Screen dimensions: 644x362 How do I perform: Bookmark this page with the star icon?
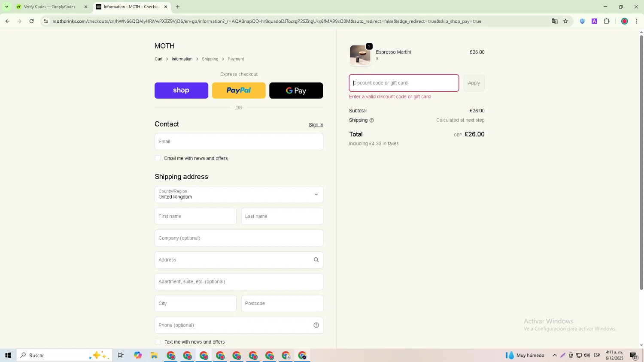click(565, 21)
